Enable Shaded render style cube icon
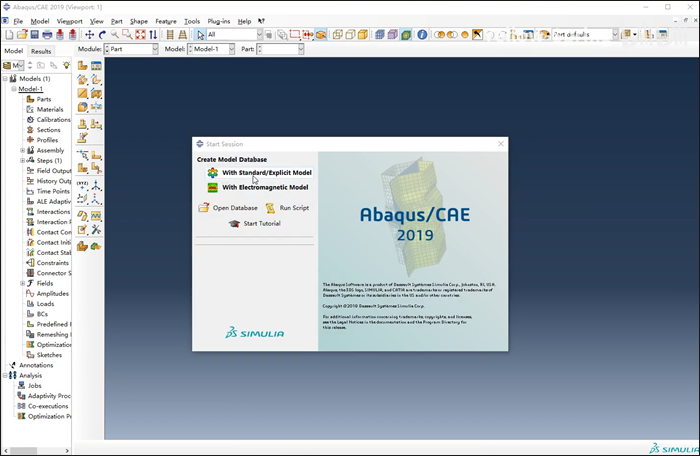700x456 pixels. [363, 34]
